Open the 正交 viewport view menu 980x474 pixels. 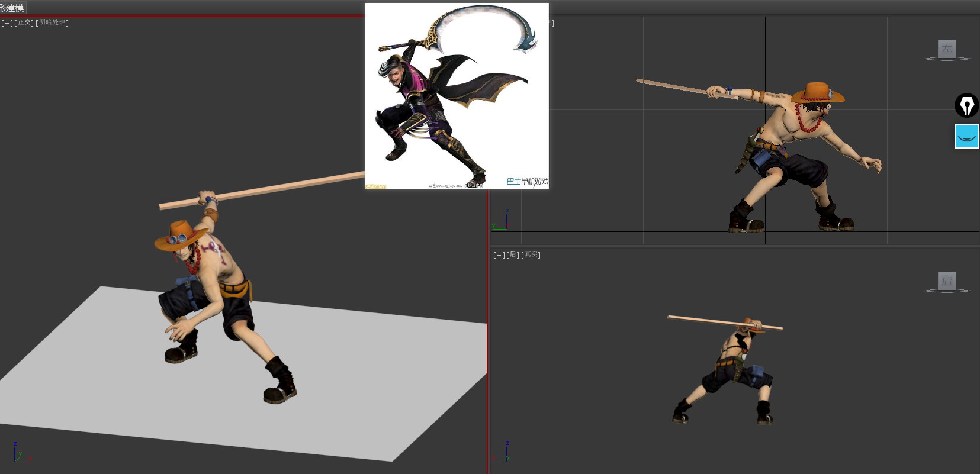24,22
